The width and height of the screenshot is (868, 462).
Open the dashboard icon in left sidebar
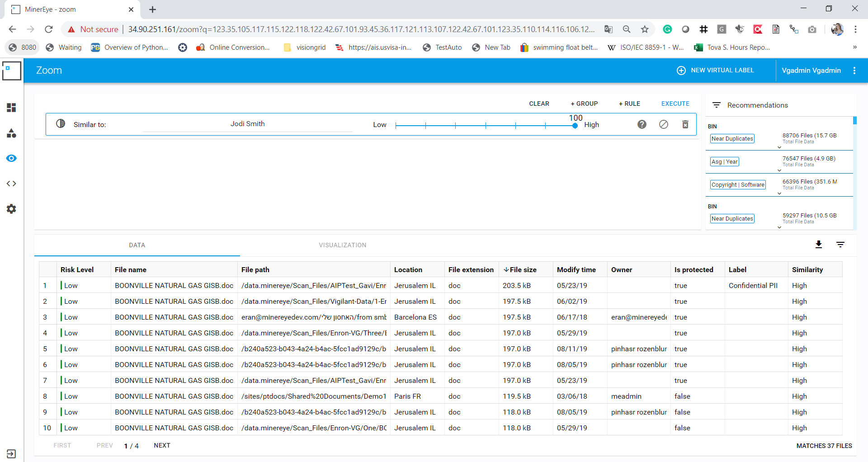[11, 108]
